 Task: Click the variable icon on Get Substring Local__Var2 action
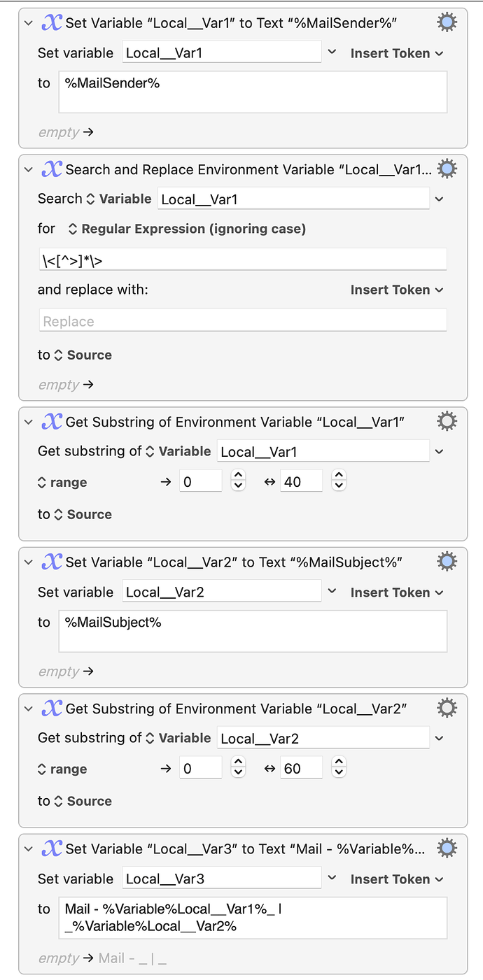tap(51, 707)
